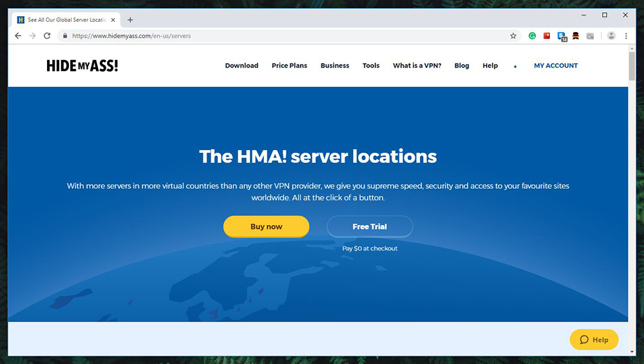Visit the Blog link
644x364 pixels.
(462, 65)
